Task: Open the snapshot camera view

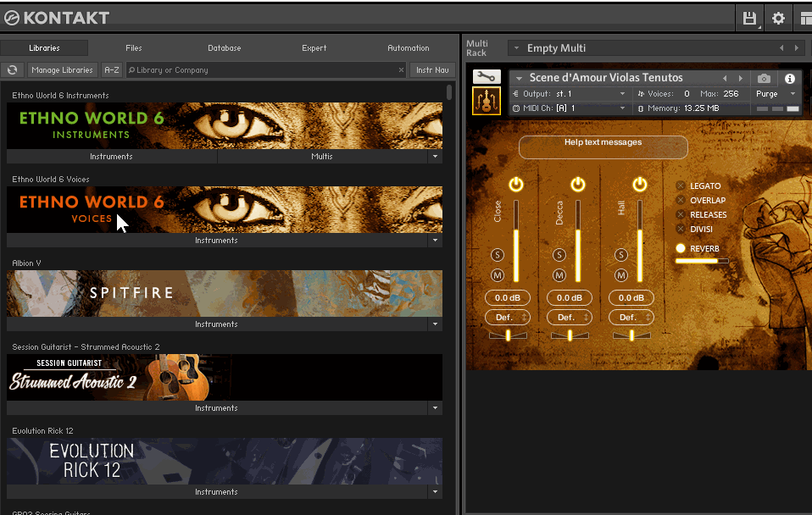Action: coord(764,79)
